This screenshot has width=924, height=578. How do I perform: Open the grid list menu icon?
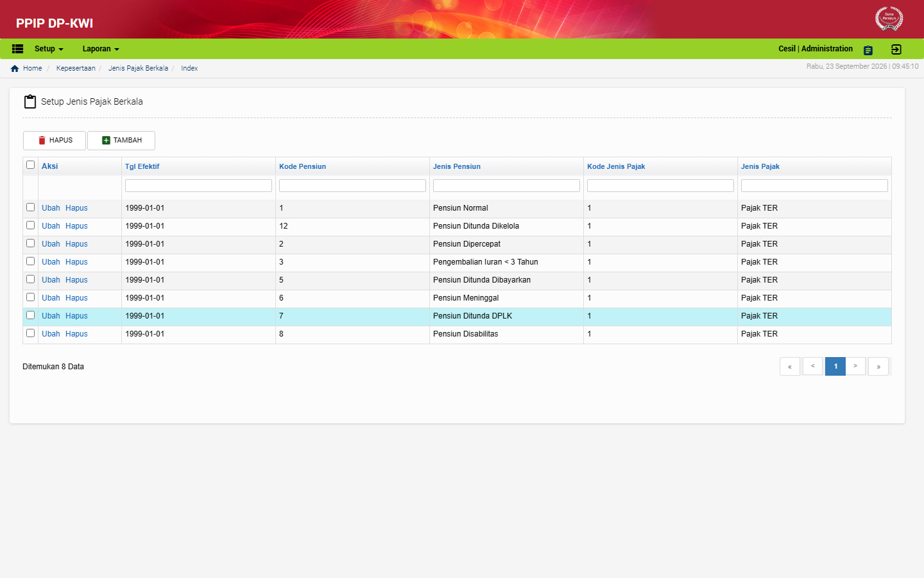click(x=17, y=49)
